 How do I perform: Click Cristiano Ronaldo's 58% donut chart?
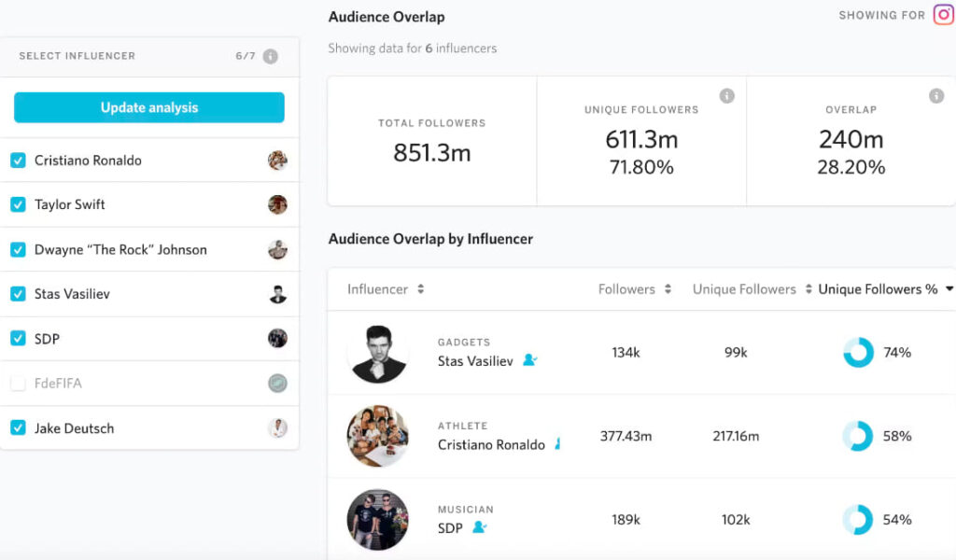859,436
